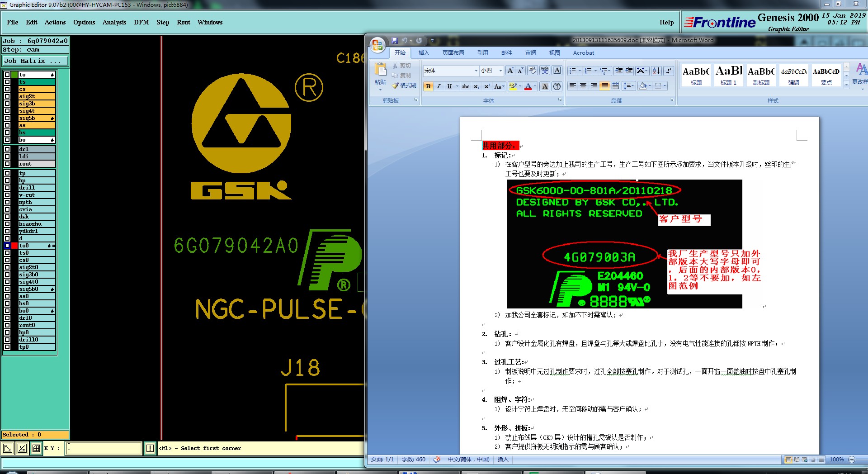The height and width of the screenshot is (474, 868).
Task: Toggle the checkbox for layer drl
Action: (7, 149)
